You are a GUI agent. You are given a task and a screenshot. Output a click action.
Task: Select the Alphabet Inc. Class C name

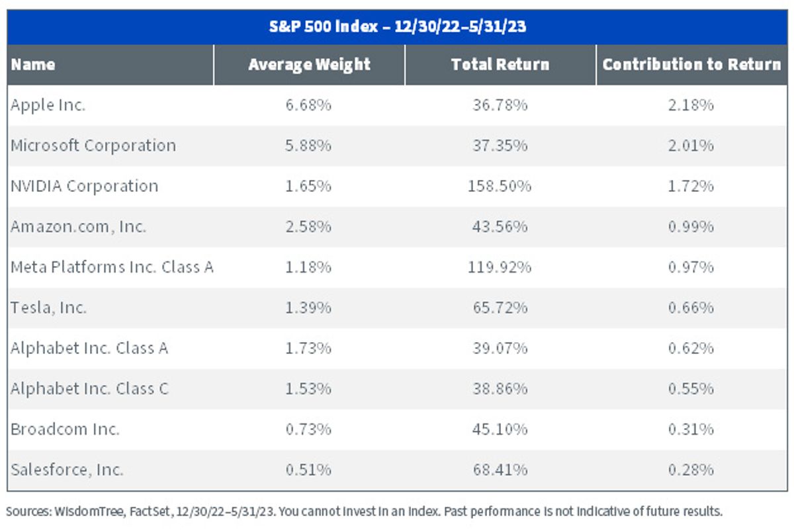coord(89,389)
